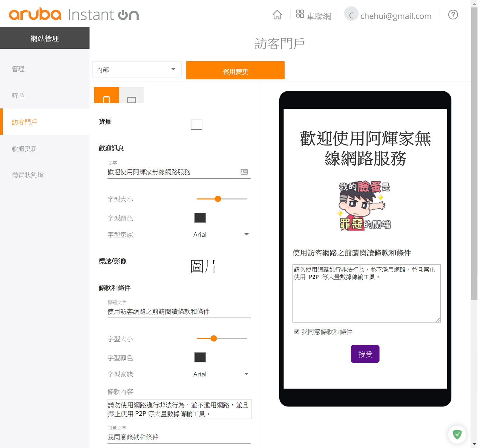This screenshot has width=478, height=448.
Task: Click the welcome message font size slider
Action: pos(222,199)
